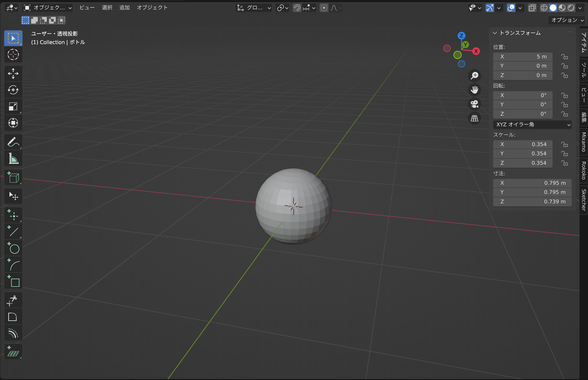Switch to material preview shading
The height and width of the screenshot is (380, 588).
click(x=562, y=8)
